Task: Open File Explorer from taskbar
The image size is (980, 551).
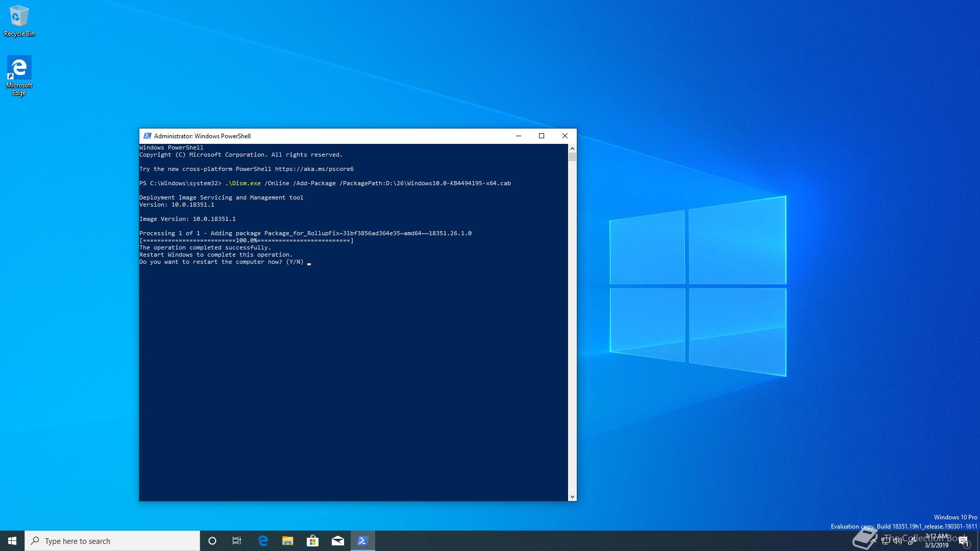Action: point(287,541)
